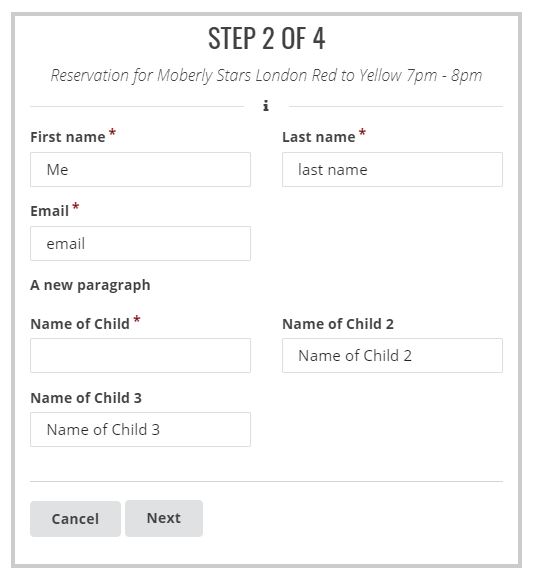Screen dimensions: 535x584
Task: Click the Name of Child 2 label
Action: (338, 324)
